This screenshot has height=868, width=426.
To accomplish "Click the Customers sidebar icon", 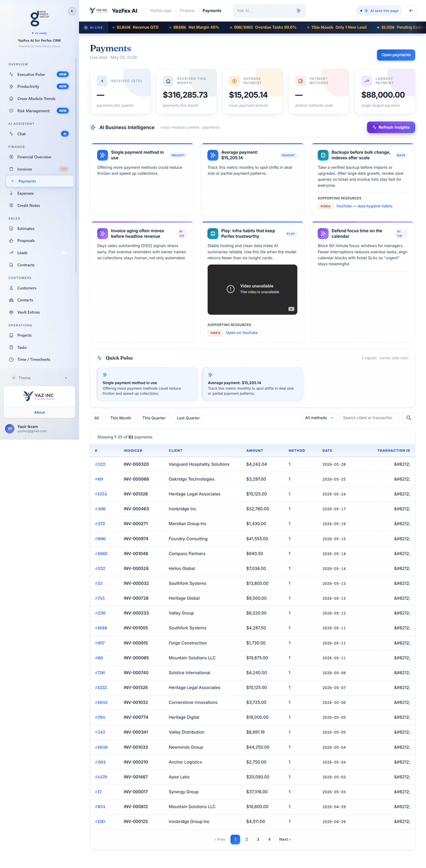I will 11,288.
